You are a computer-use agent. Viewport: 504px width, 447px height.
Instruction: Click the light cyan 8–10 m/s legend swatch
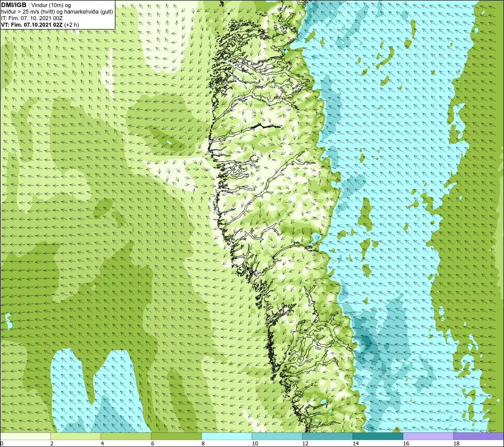[227, 436]
